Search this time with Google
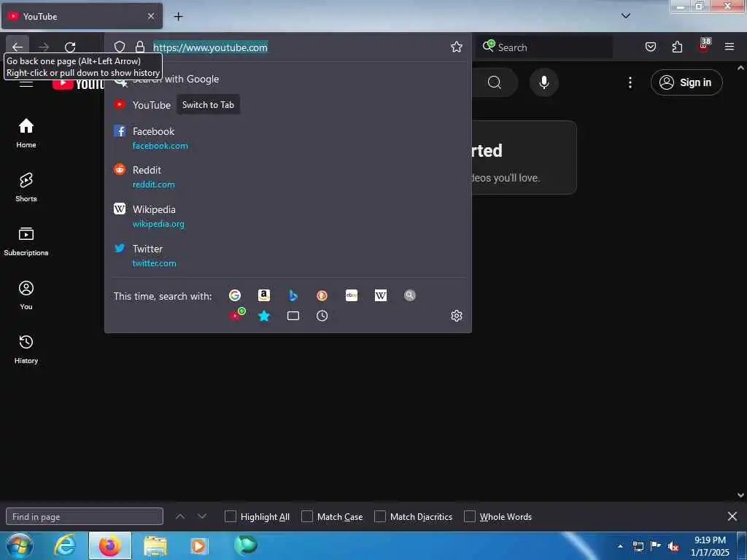The height and width of the screenshot is (560, 747). [235, 295]
